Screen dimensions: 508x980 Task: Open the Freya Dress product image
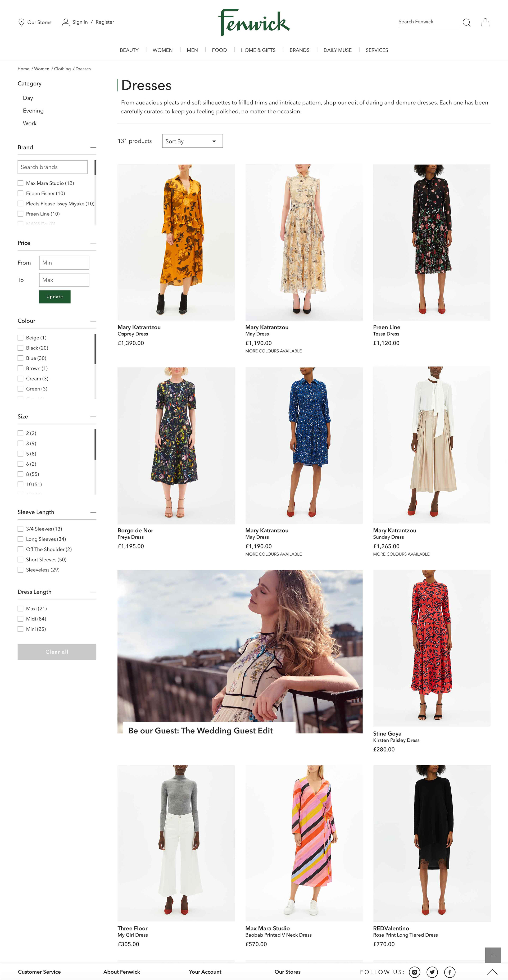pos(176,446)
